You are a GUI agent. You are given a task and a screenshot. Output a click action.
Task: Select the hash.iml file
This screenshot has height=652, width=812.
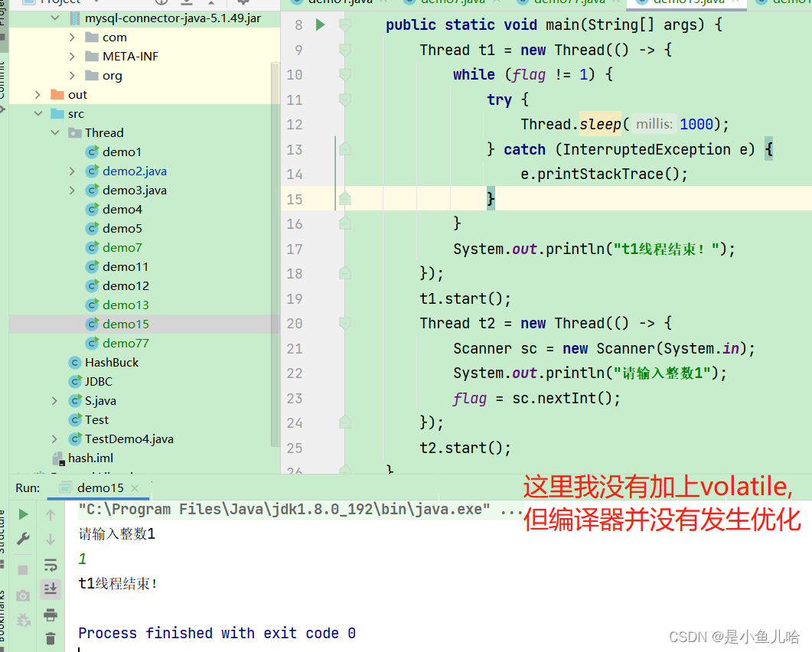(90, 458)
